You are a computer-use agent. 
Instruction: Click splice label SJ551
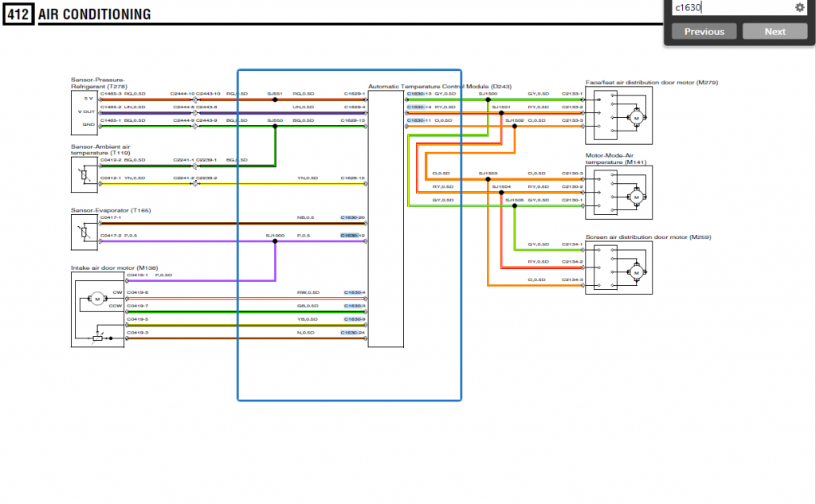point(275,94)
